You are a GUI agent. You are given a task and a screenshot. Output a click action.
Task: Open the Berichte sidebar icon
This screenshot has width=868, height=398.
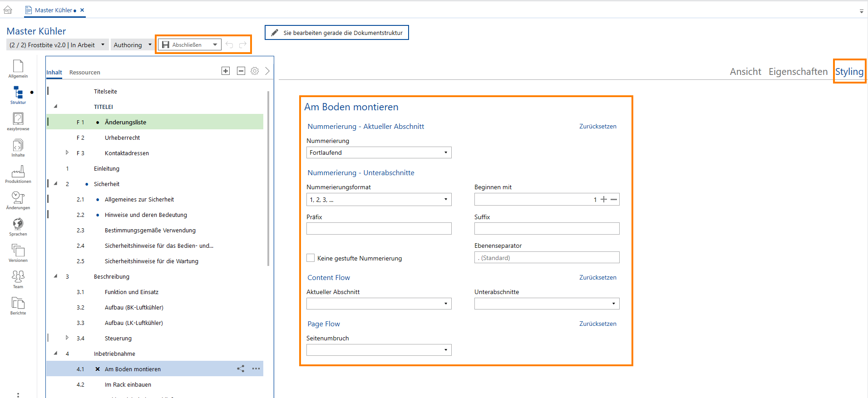(18, 305)
